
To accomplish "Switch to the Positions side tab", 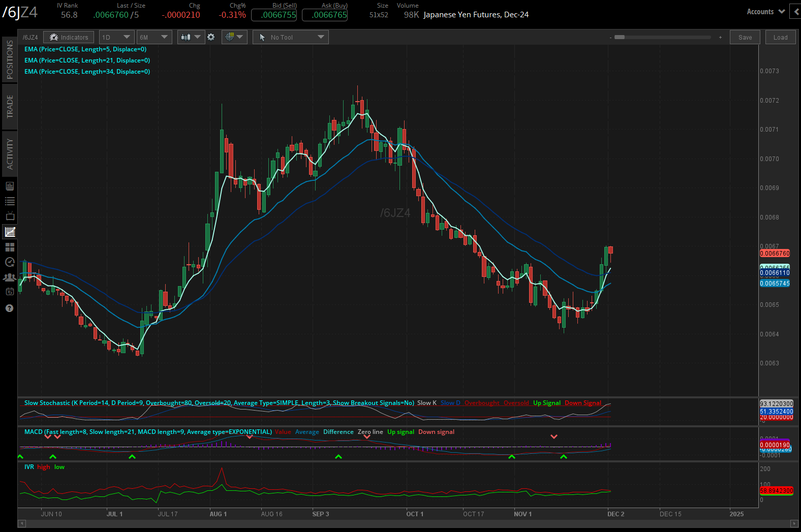I will pyautogui.click(x=10, y=59).
